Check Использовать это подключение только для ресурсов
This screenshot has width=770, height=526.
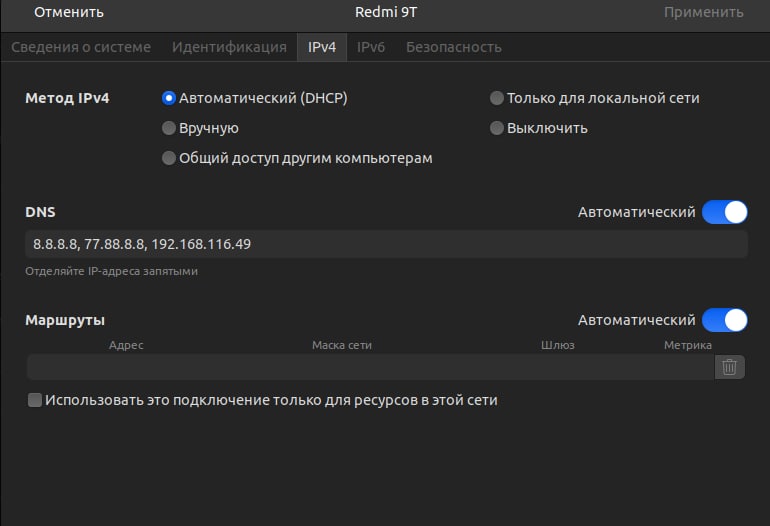click(35, 400)
